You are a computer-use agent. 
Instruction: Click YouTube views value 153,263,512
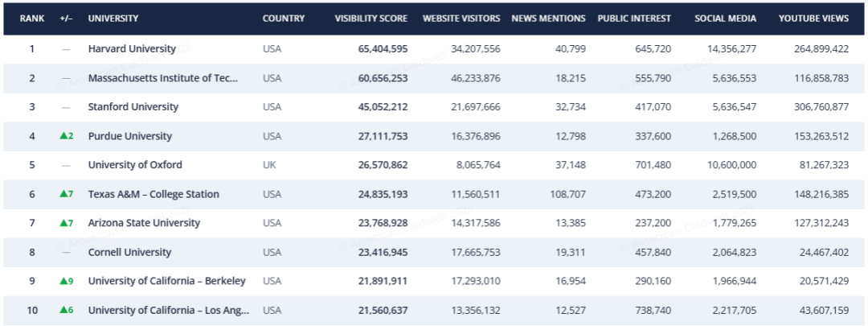coord(821,136)
